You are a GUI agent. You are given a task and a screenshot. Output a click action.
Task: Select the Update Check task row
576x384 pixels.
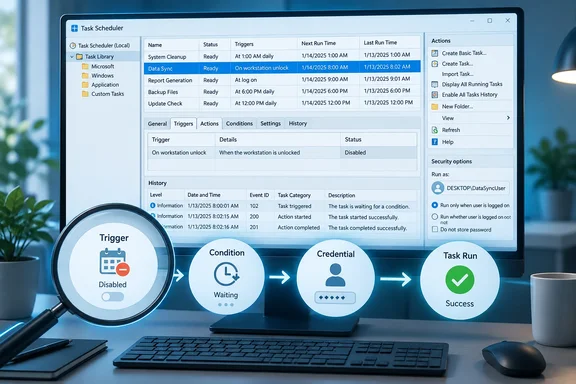tap(282, 103)
